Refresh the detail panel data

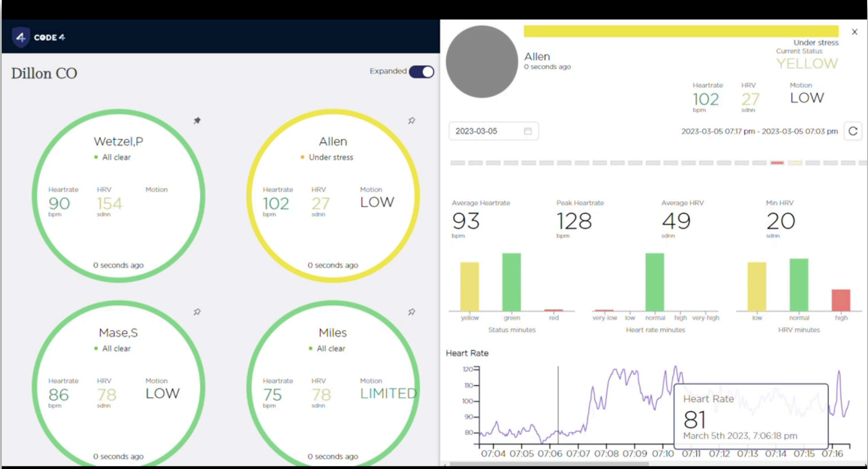853,131
